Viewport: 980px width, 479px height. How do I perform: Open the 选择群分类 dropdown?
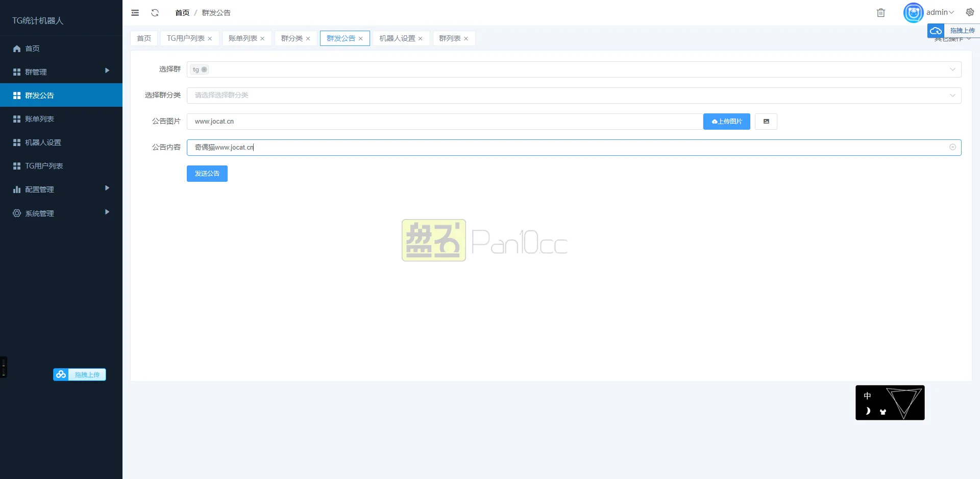(x=574, y=95)
